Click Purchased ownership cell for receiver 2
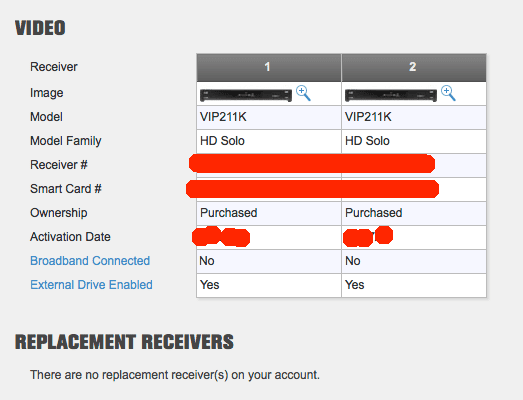The width and height of the screenshot is (523, 400). pos(414,213)
